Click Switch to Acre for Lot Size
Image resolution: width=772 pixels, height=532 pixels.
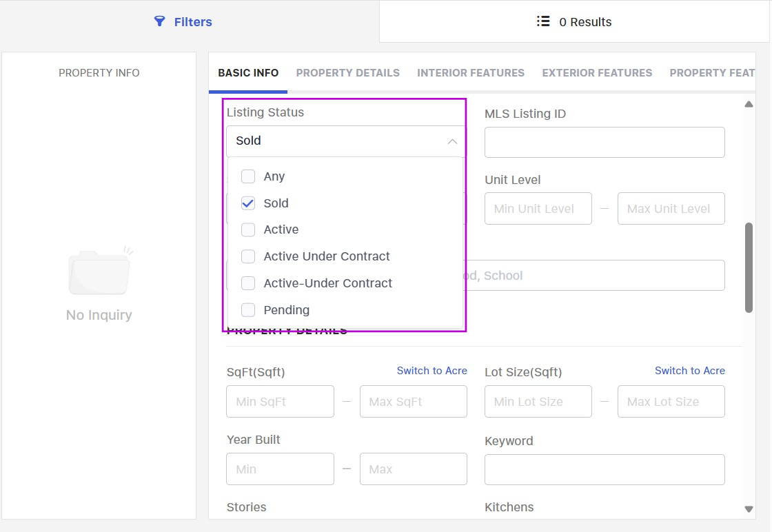(x=689, y=371)
